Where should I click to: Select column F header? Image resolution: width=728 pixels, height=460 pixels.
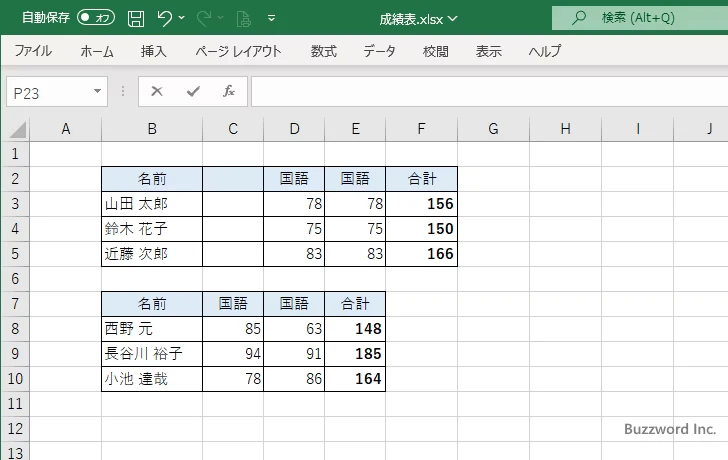(x=421, y=129)
